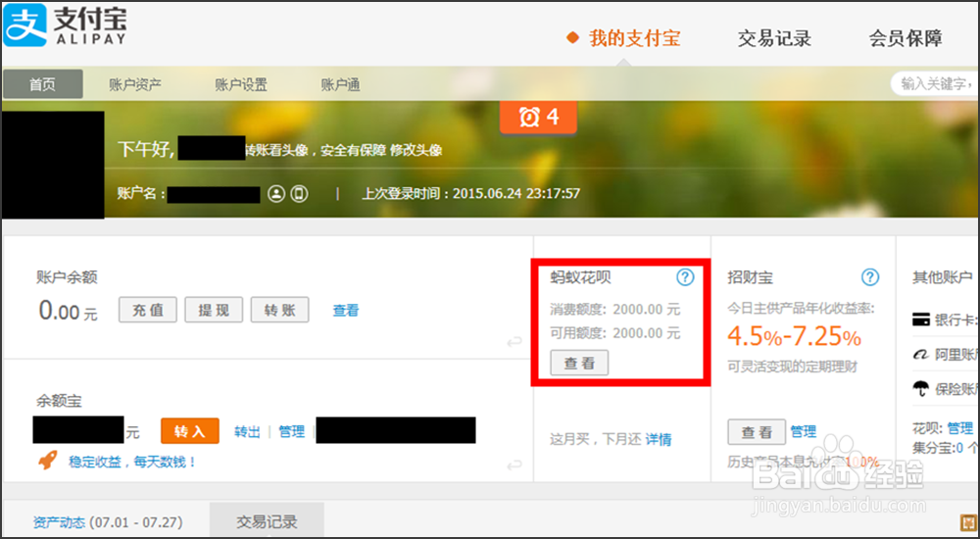The image size is (980, 539).
Task: Select the 首页 tab
Action: click(x=42, y=84)
